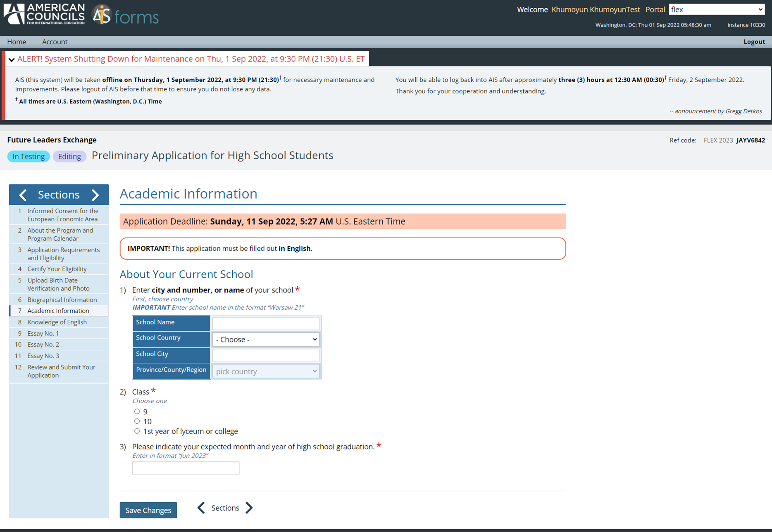Click the In Testing status badge
Screen dimensions: 772x532
[29, 157]
